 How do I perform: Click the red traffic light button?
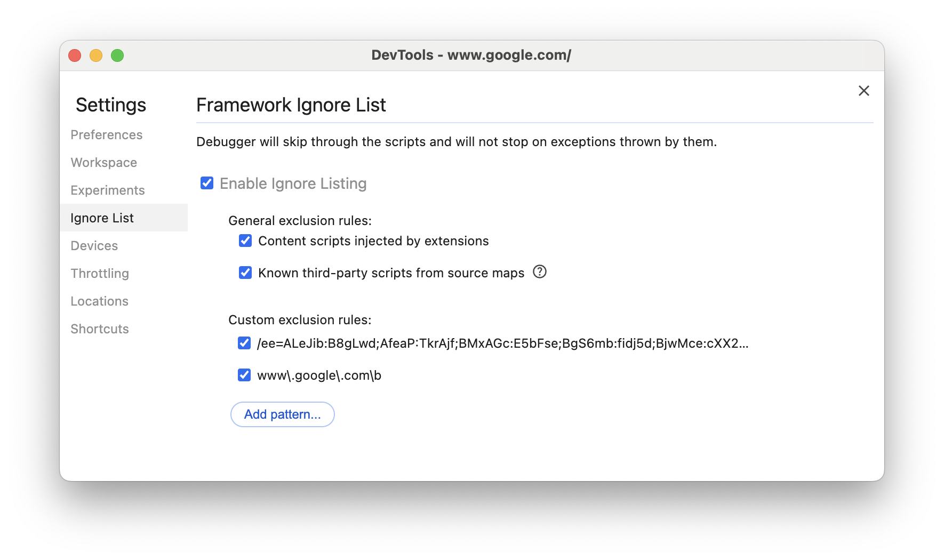coord(74,55)
